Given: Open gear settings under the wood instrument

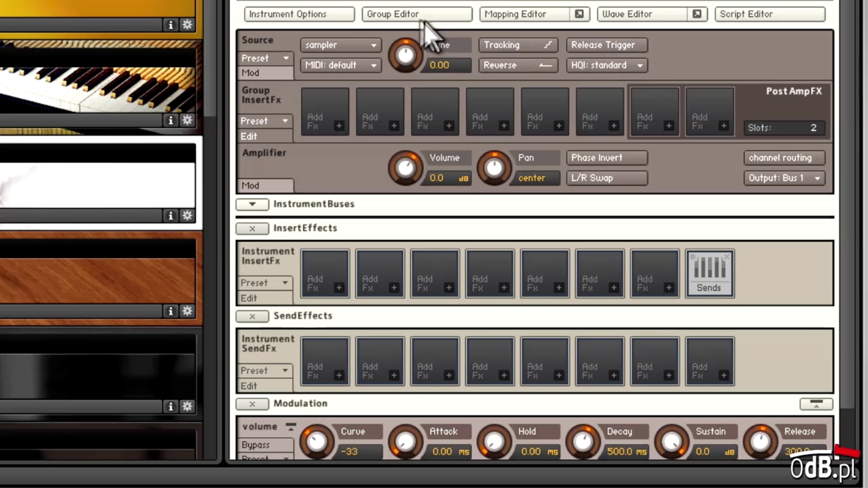Looking at the screenshot, I should point(187,311).
